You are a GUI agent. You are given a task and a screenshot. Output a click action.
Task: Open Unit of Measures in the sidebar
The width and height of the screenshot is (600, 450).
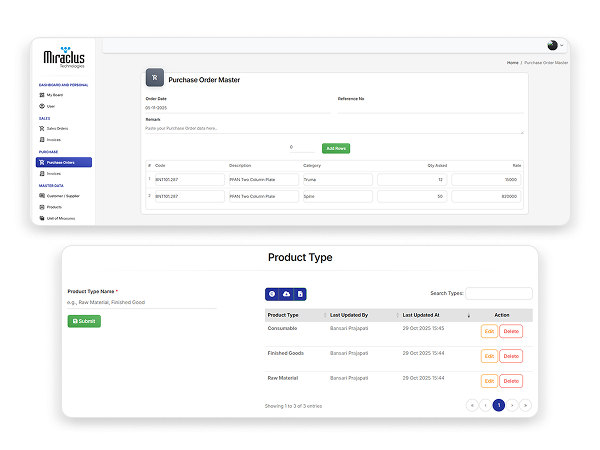pos(57,218)
